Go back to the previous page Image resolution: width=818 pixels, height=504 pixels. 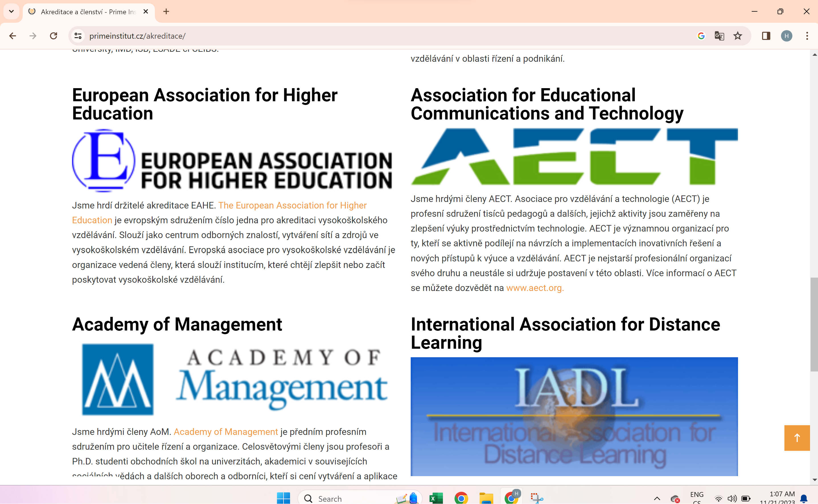(13, 36)
